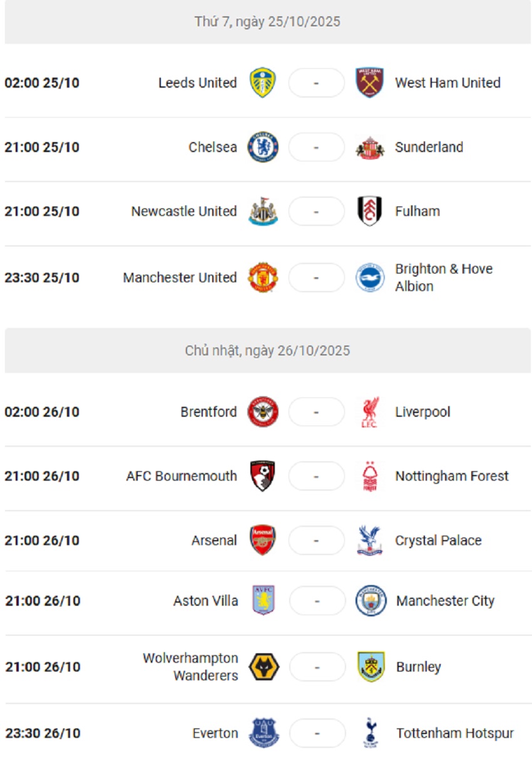The image size is (532, 771).
Task: Open the Chelsea vs Sunderland score box
Action: (x=316, y=148)
